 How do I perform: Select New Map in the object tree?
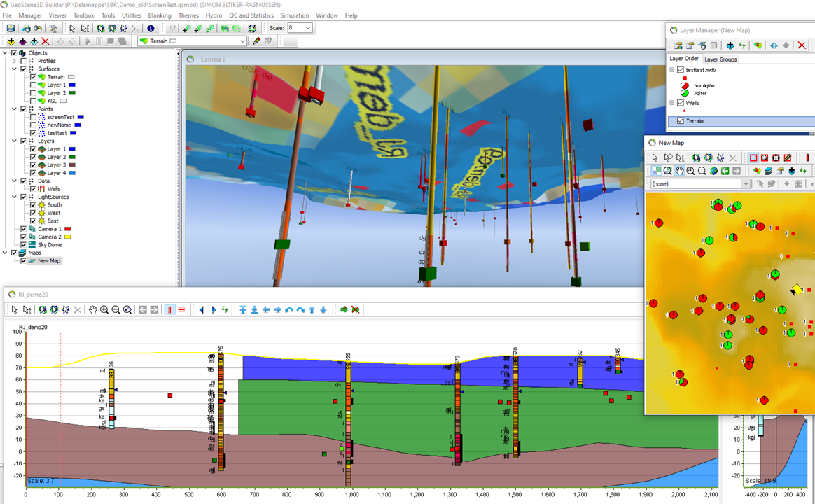[49, 261]
